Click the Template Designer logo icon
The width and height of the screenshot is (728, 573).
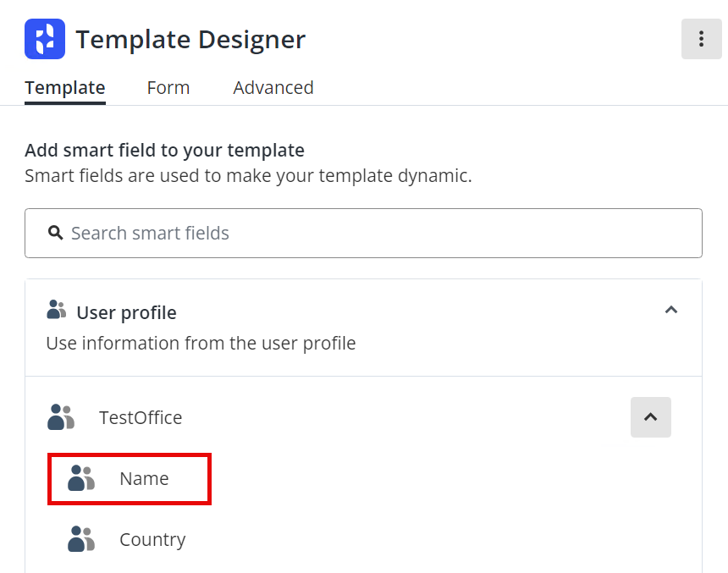coord(45,39)
